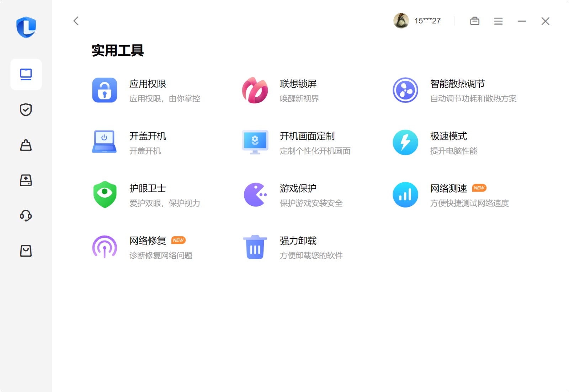
Task: Open the hamburger menu in title bar
Action: pos(498,21)
